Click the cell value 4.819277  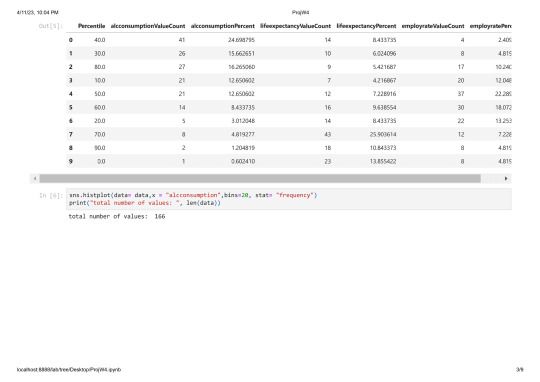tap(243, 134)
